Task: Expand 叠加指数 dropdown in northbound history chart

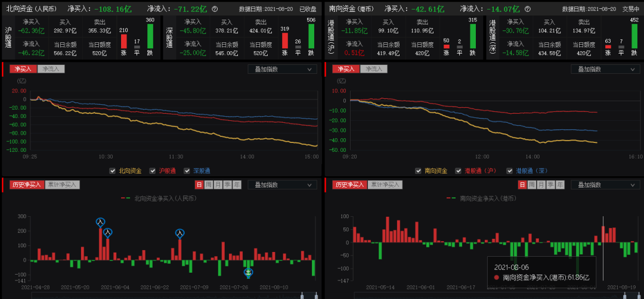Action: pyautogui.click(x=282, y=185)
